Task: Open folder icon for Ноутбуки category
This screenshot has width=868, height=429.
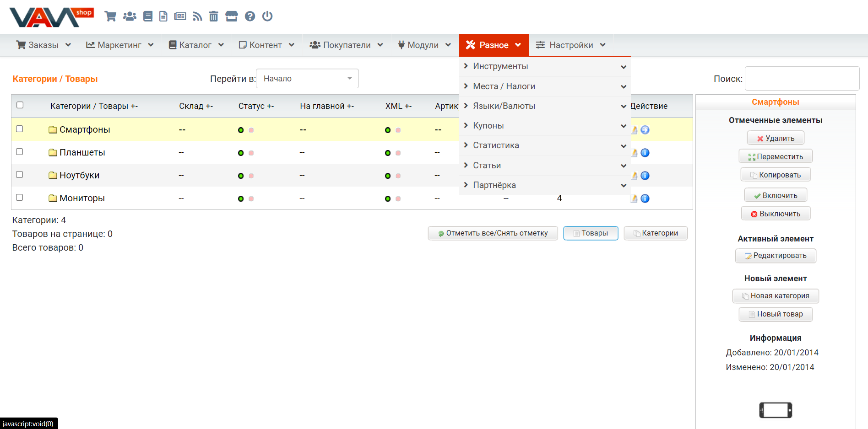Action: (x=53, y=176)
